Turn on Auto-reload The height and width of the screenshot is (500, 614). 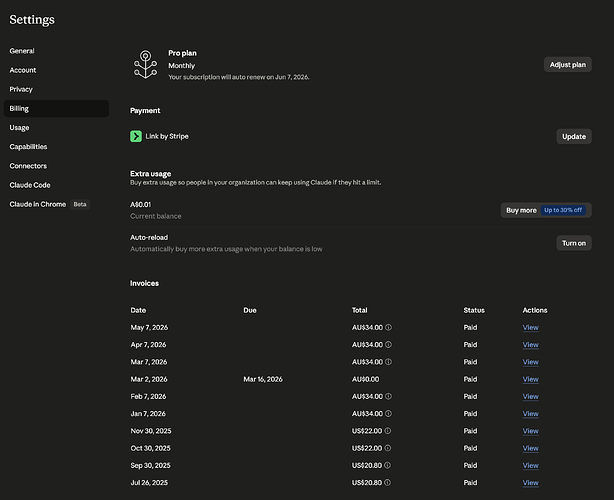[574, 243]
